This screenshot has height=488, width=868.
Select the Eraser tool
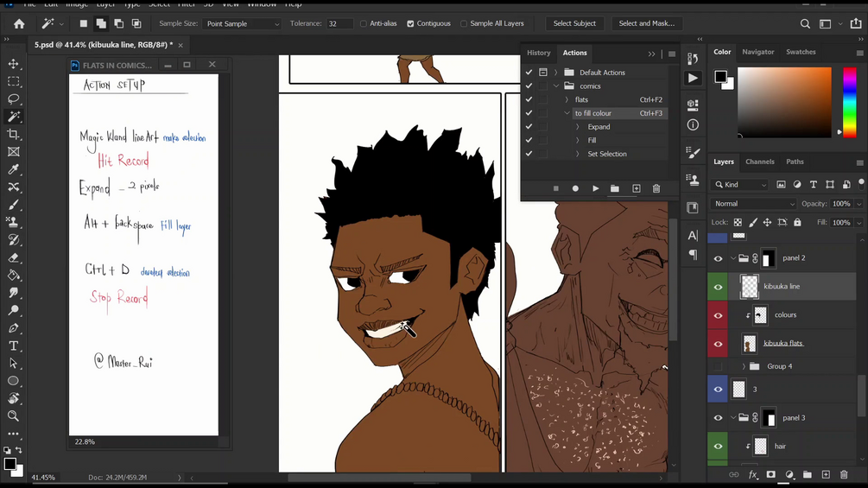pos(13,257)
